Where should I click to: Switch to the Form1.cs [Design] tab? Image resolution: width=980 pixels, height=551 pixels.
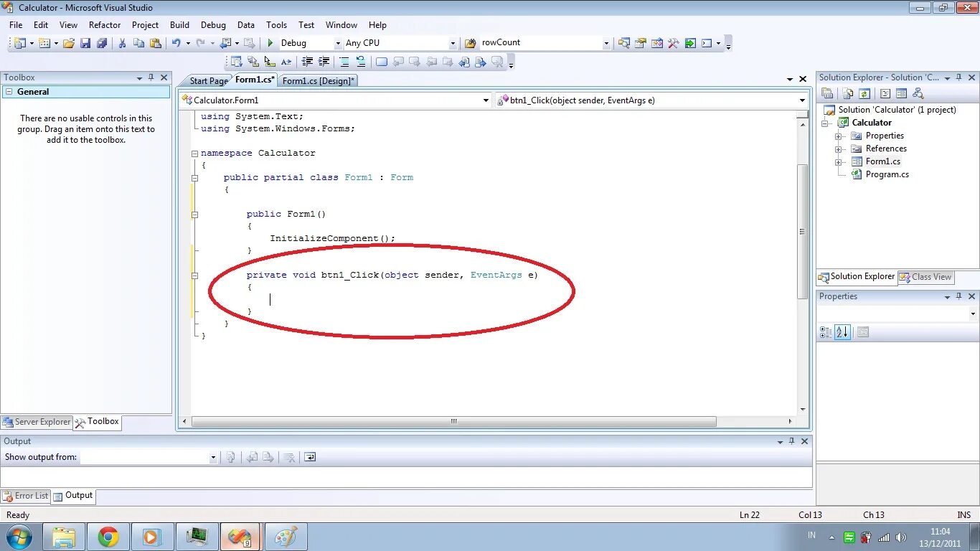tap(319, 80)
